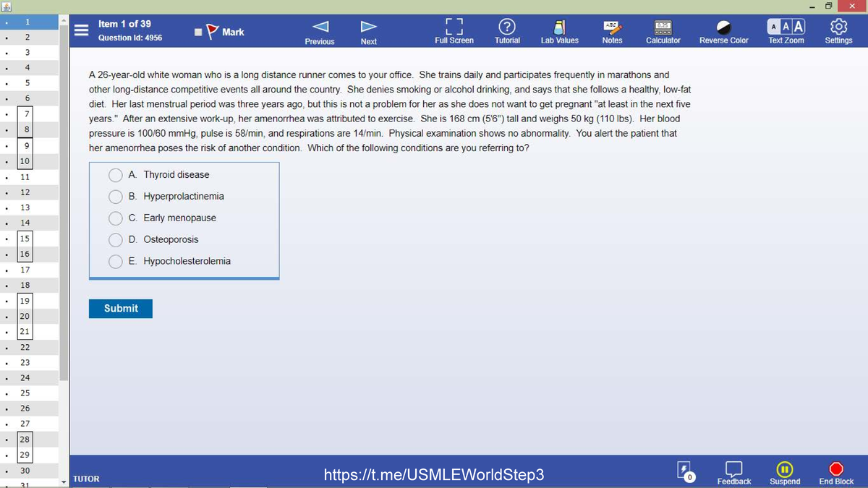Enable Reverse Color display mode

pos(723,30)
